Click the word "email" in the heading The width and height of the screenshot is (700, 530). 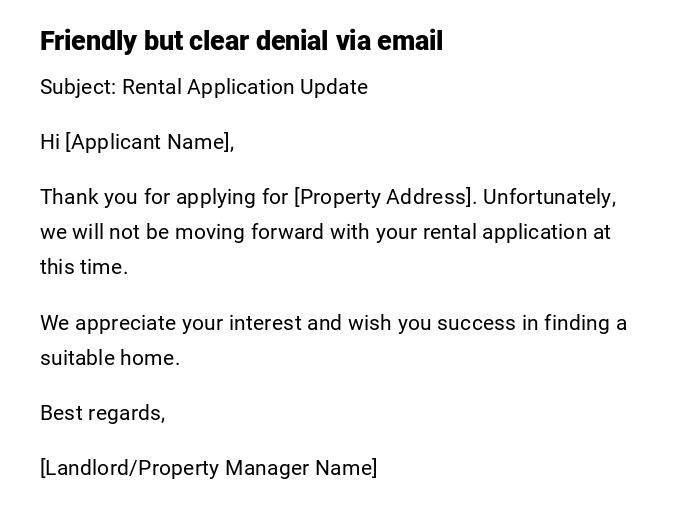[x=408, y=41]
